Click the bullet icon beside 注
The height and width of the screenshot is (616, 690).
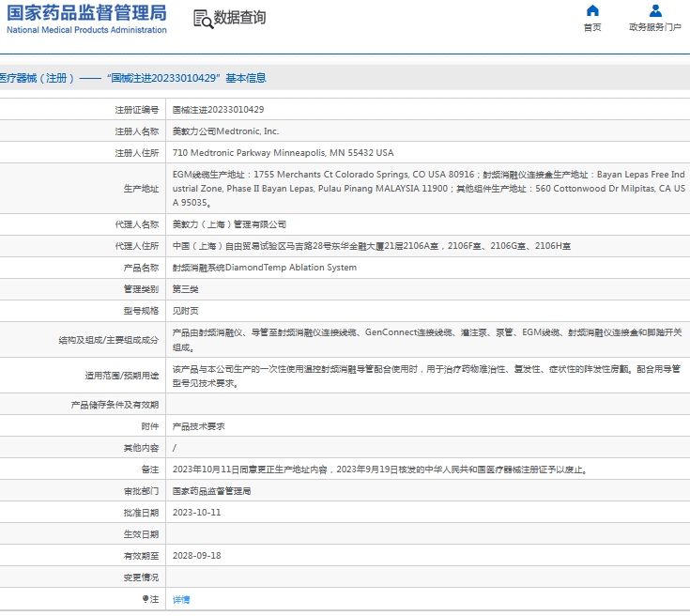[x=146, y=598]
